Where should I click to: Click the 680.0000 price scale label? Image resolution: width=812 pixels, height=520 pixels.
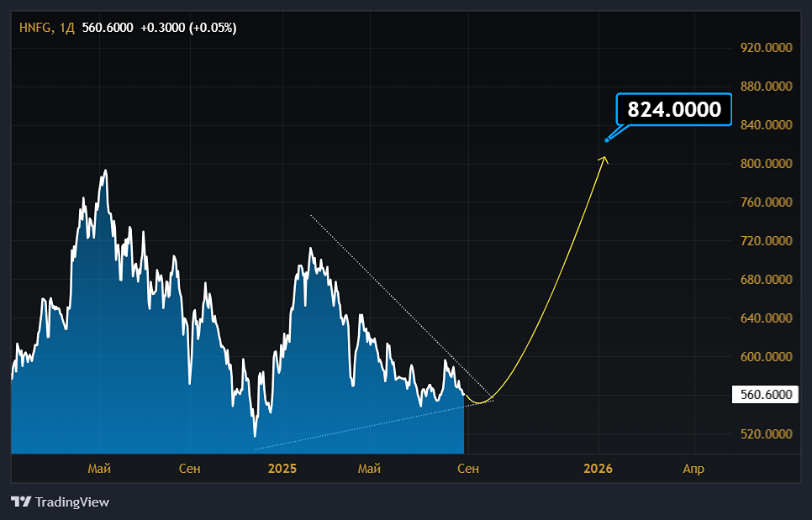767,280
